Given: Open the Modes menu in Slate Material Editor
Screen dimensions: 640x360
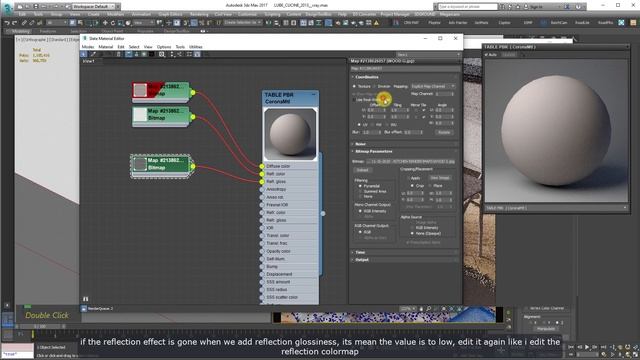Looking at the screenshot, I should (x=88, y=47).
